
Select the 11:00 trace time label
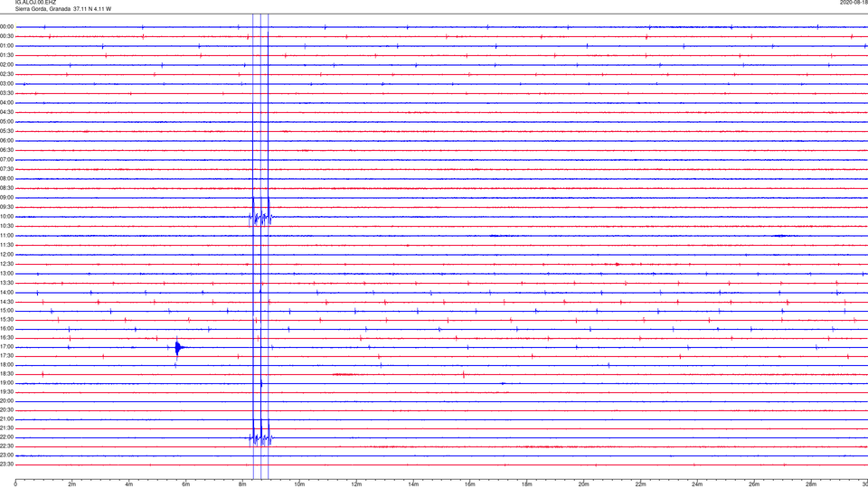tap(6, 236)
